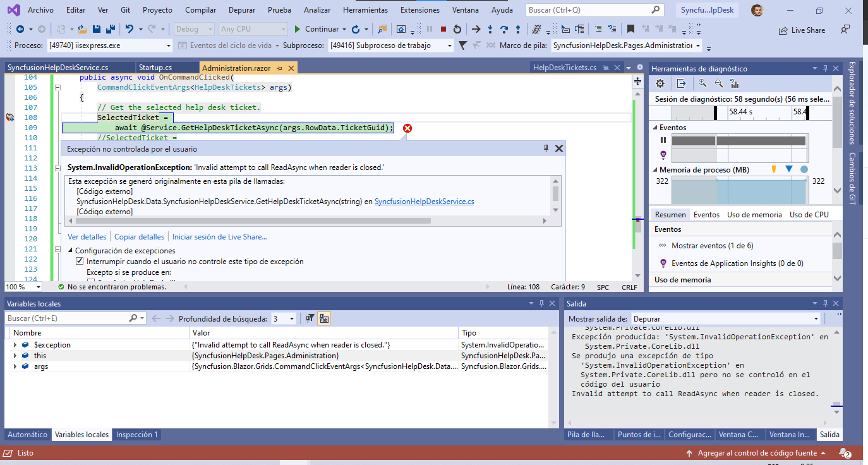Click the pause events icon in Eventos panel
Screen dimensions: 868x465
tap(663, 140)
